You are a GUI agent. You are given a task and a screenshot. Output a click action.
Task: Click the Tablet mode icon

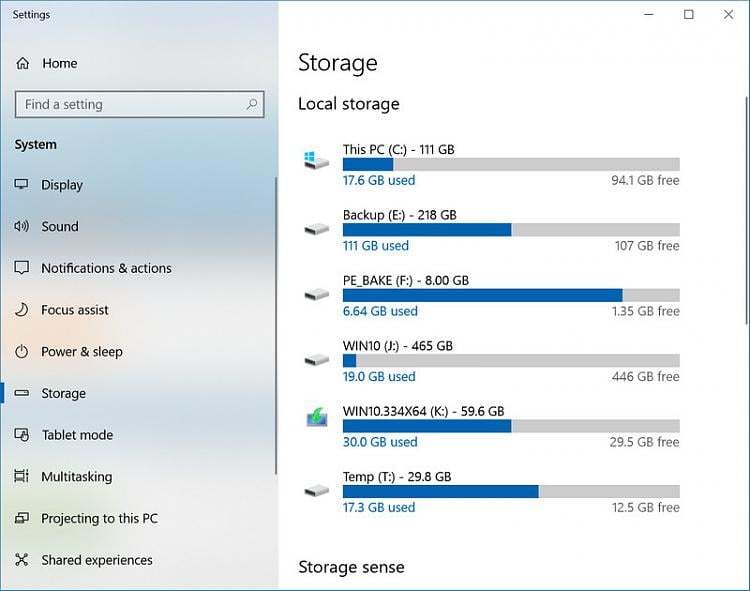point(22,435)
